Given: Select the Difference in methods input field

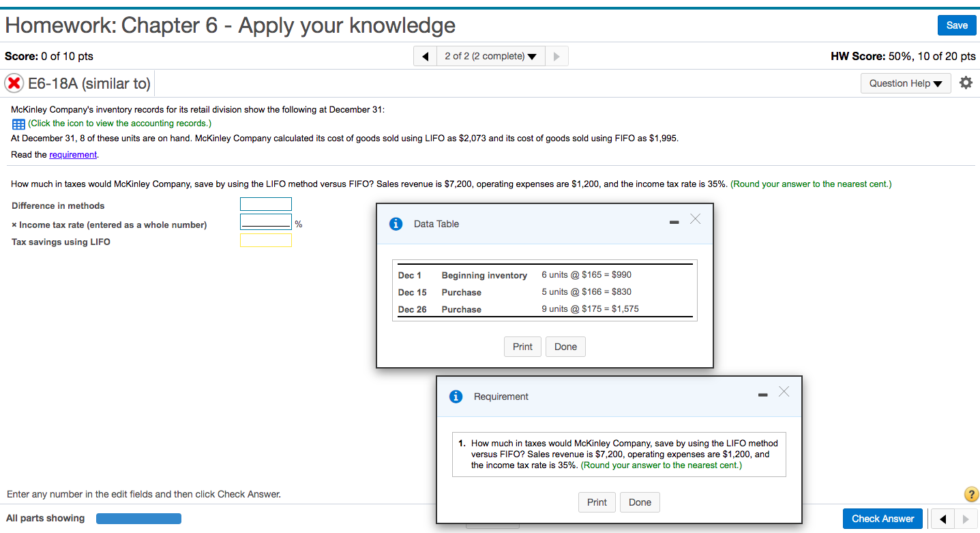Looking at the screenshot, I should tap(265, 203).
